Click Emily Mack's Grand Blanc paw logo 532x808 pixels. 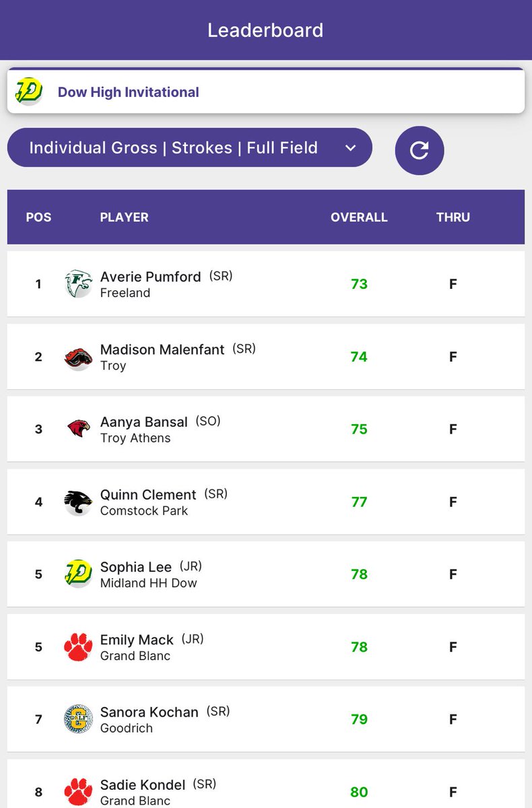78,646
